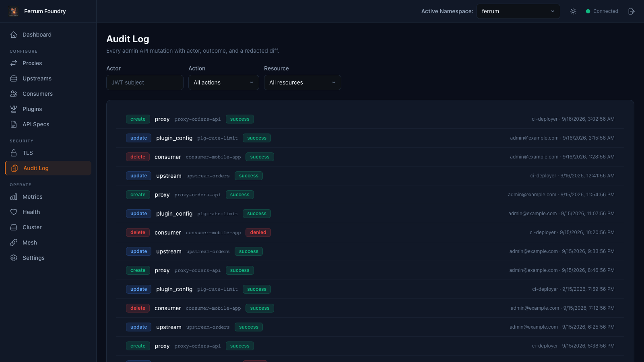
Task: Click the Audit Log clipboard icon
Action: (x=14, y=168)
